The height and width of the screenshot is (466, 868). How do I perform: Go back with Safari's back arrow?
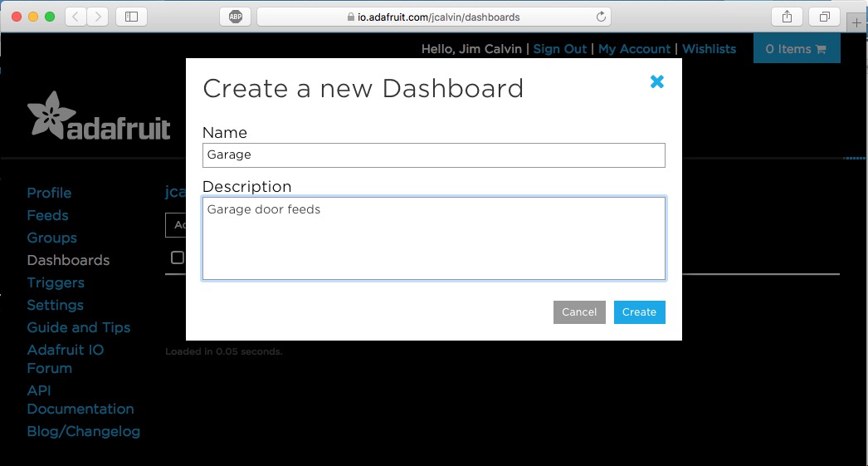[76, 17]
